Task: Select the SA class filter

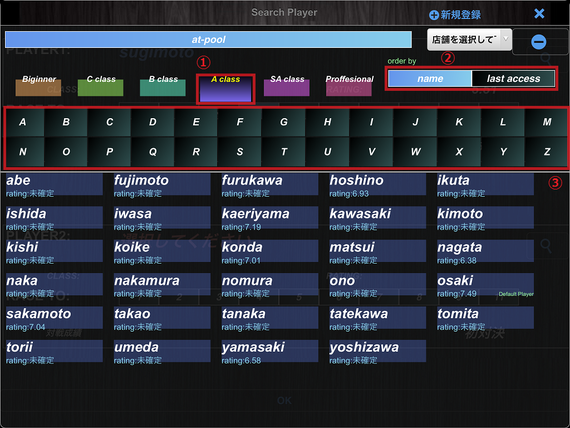Action: (x=287, y=85)
